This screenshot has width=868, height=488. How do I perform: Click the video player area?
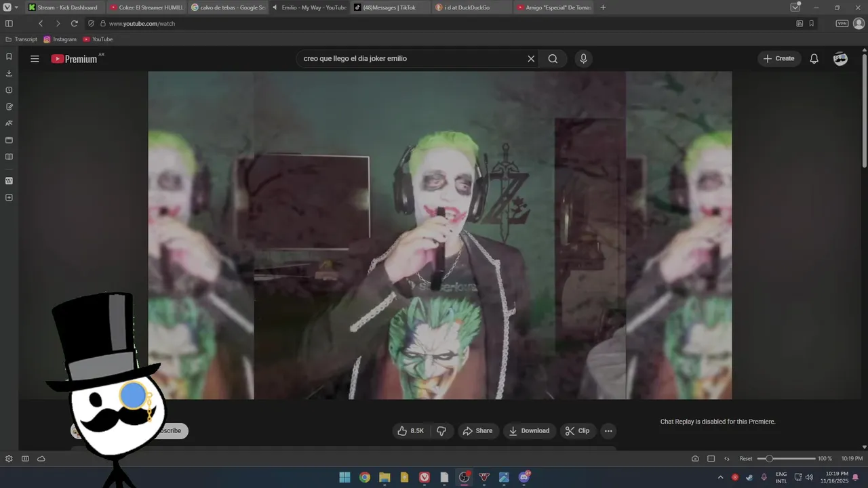[x=440, y=235]
